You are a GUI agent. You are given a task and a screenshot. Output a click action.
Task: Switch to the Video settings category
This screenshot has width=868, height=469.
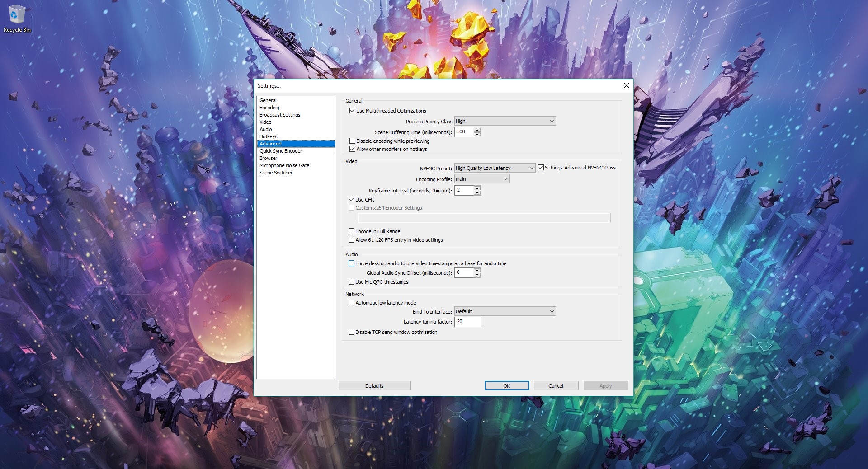[296, 122]
